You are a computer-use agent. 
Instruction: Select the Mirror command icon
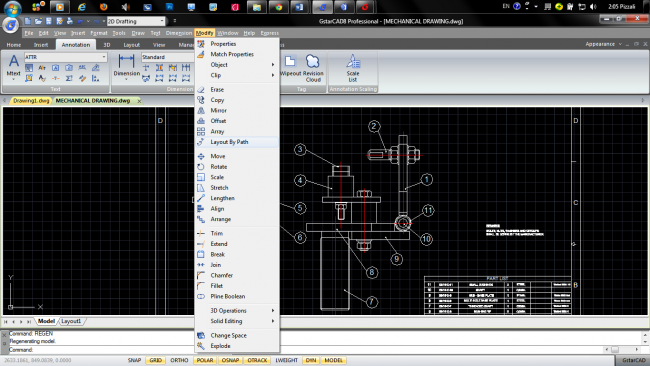pyautogui.click(x=201, y=110)
